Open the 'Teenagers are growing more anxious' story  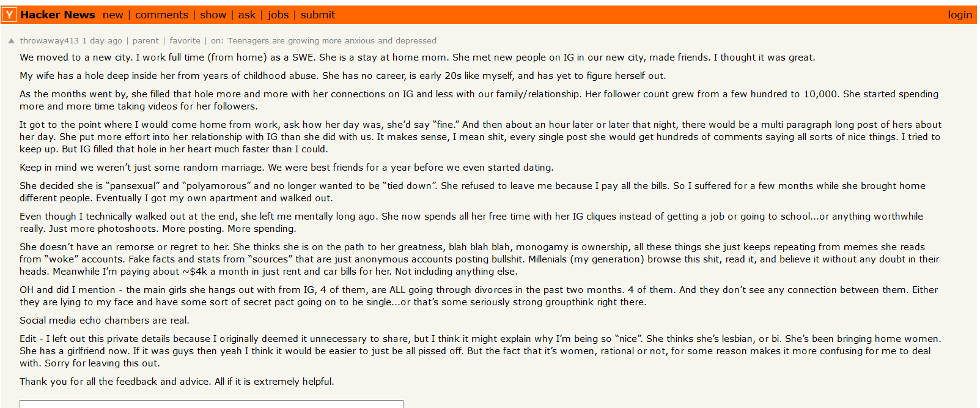[331, 41]
